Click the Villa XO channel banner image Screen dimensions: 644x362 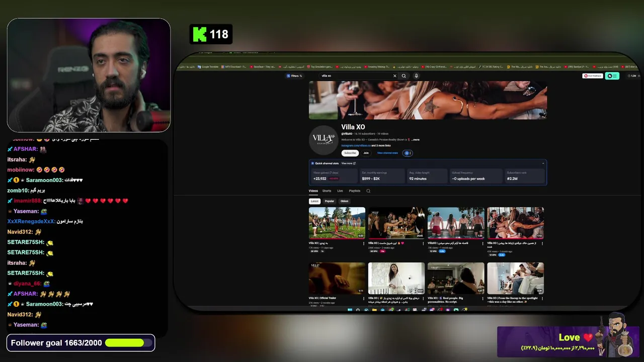(428, 100)
